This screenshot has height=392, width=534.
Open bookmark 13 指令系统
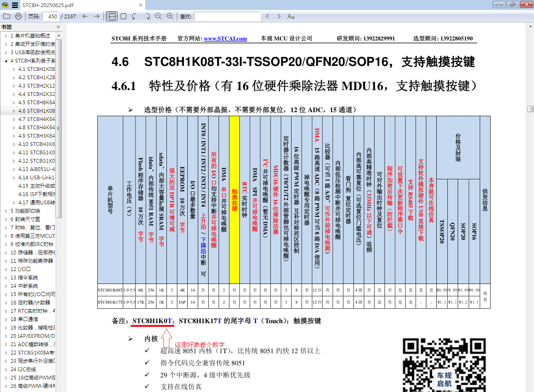pos(24,278)
